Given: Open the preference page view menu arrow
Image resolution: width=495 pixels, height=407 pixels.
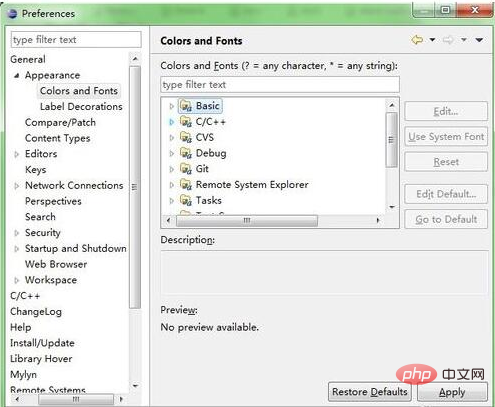Looking at the screenshot, I should (x=479, y=40).
